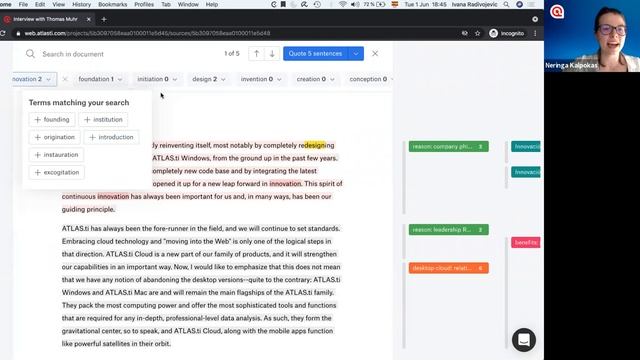Add the term founding

pyautogui.click(x=52, y=120)
